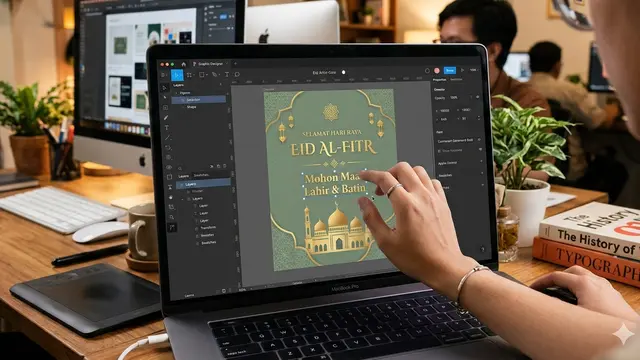
Task: Click the pink user avatar in title bar
Action: 437,71
